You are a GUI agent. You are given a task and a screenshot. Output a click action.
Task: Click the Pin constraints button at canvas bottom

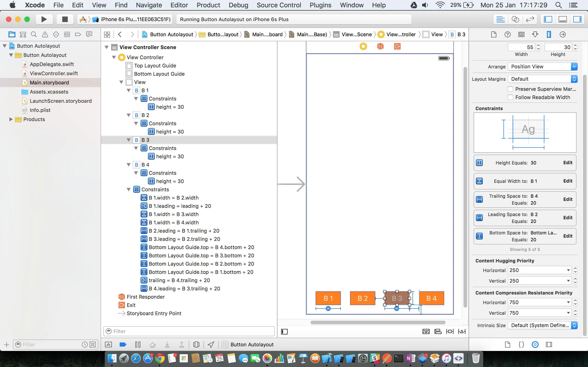(x=450, y=331)
